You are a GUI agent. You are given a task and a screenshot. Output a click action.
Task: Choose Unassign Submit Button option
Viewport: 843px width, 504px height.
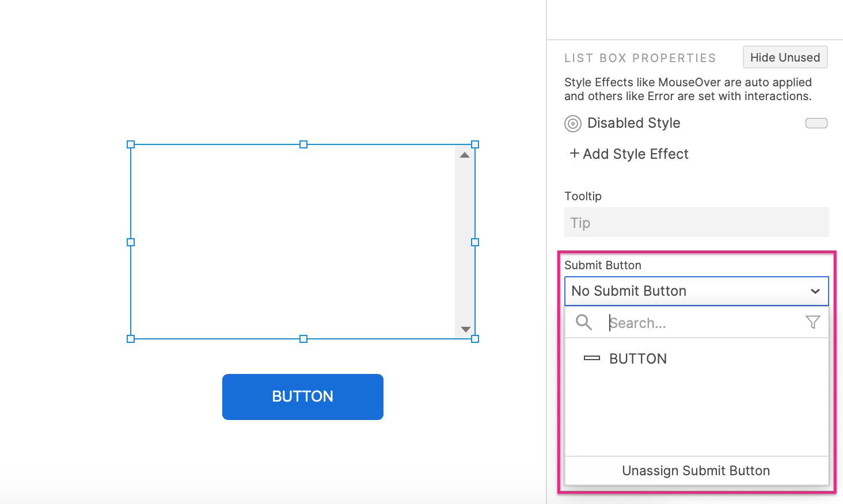(696, 471)
